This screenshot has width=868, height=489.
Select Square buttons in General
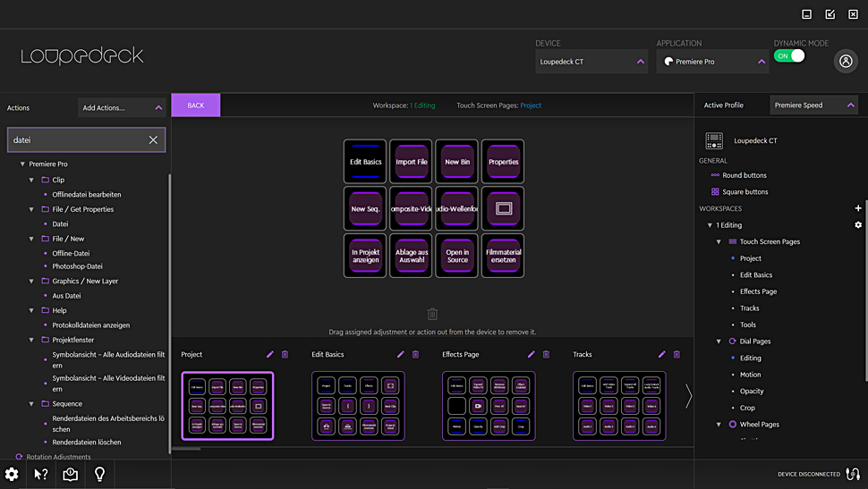click(x=745, y=192)
